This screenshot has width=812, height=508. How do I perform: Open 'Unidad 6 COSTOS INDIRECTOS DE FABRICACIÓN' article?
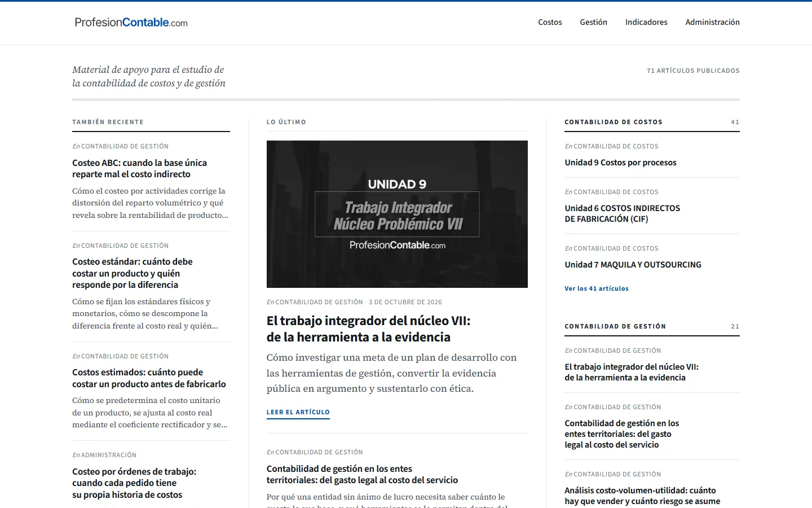tap(623, 213)
